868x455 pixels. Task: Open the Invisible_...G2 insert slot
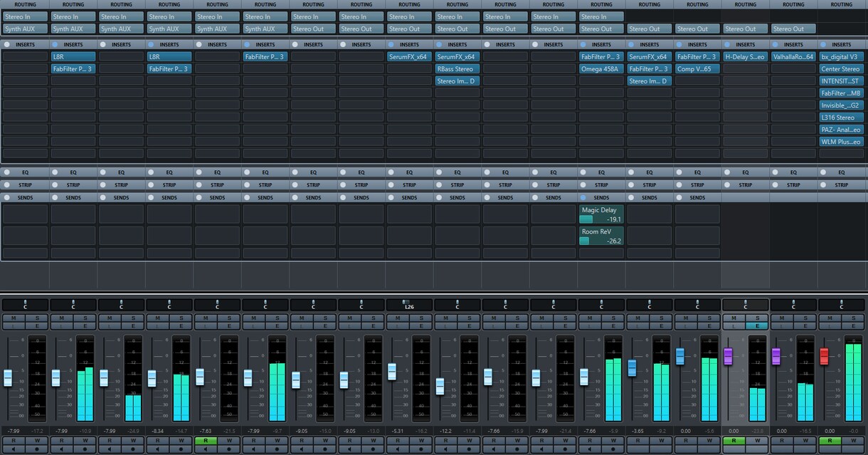pyautogui.click(x=842, y=105)
